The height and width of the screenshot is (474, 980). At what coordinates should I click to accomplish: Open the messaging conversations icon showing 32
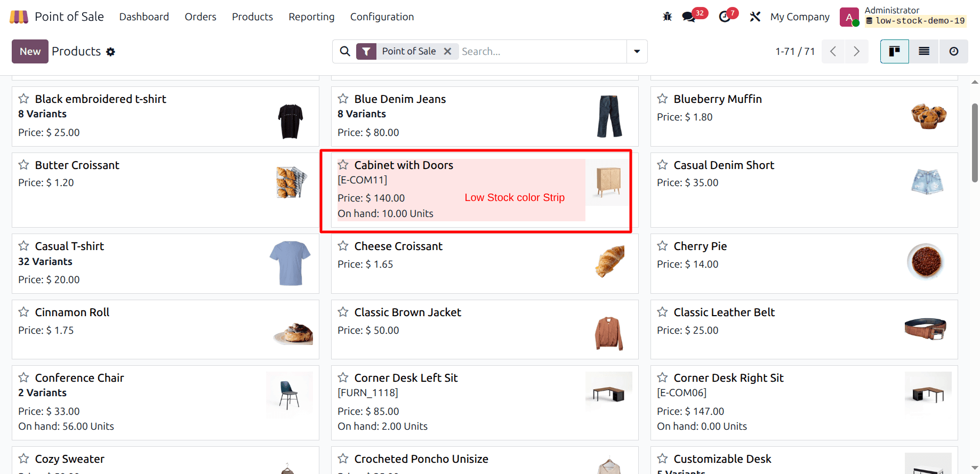click(x=688, y=17)
